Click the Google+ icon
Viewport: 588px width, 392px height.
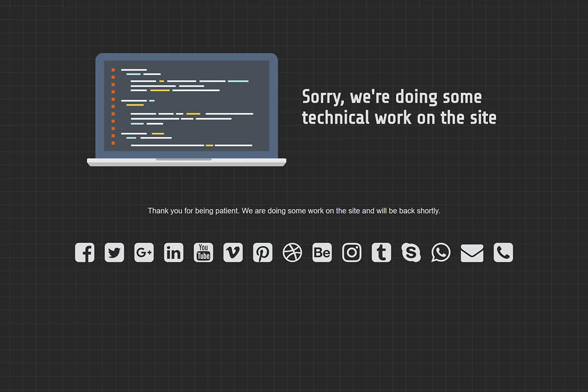(144, 252)
